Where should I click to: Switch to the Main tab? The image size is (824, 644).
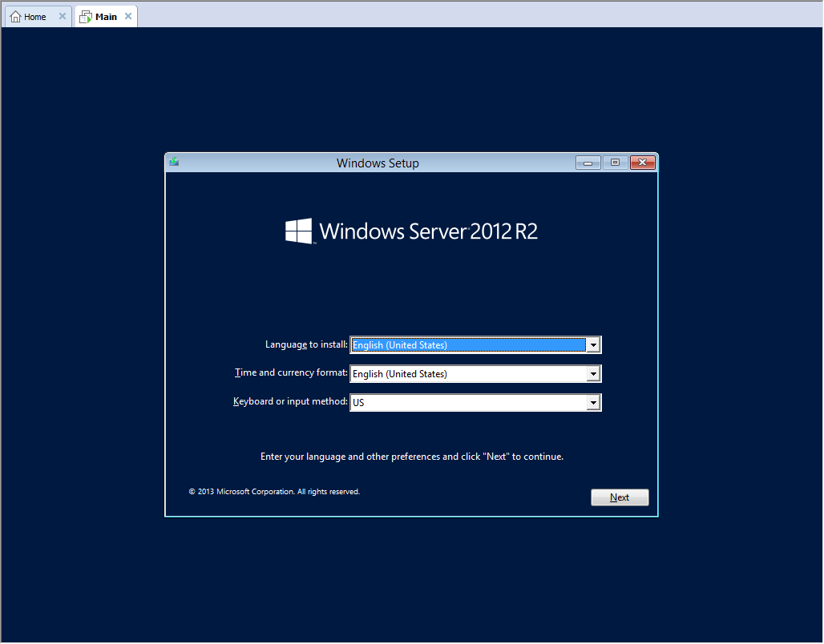(106, 17)
